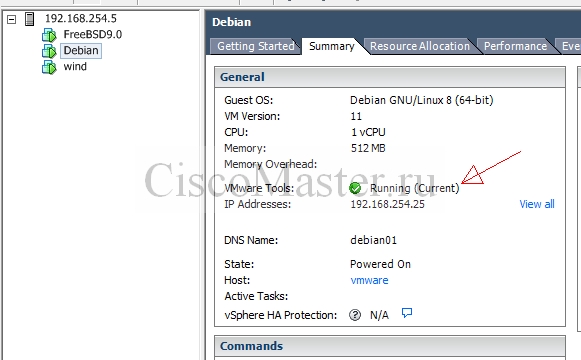
Task: Click the FreeBSD9.0 virtual machine icon
Action: pyautogui.click(x=49, y=35)
